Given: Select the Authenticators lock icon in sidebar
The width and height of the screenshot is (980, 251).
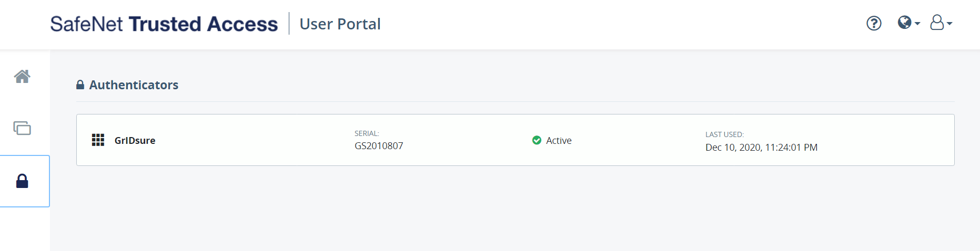Looking at the screenshot, I should click(x=22, y=181).
